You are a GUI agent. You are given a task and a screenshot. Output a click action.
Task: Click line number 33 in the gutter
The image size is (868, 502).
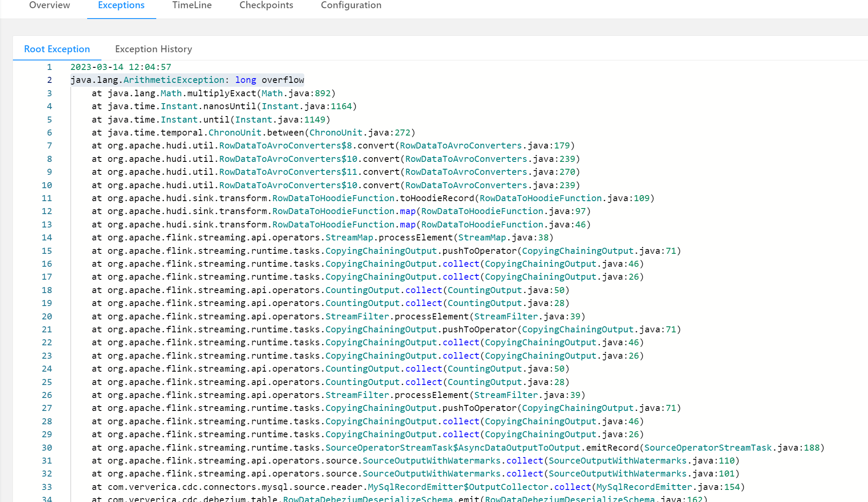click(x=47, y=487)
